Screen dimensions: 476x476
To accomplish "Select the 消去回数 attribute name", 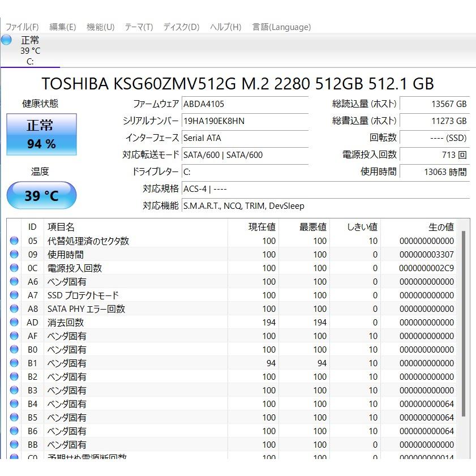I will point(66,323).
